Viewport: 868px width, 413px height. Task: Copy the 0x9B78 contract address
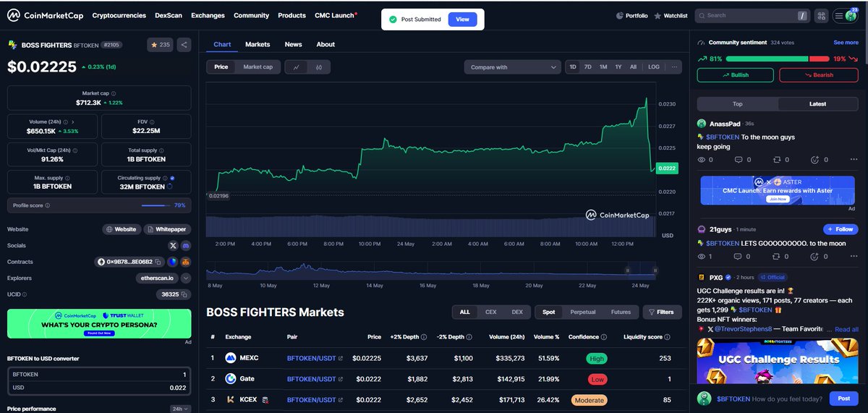(x=158, y=262)
